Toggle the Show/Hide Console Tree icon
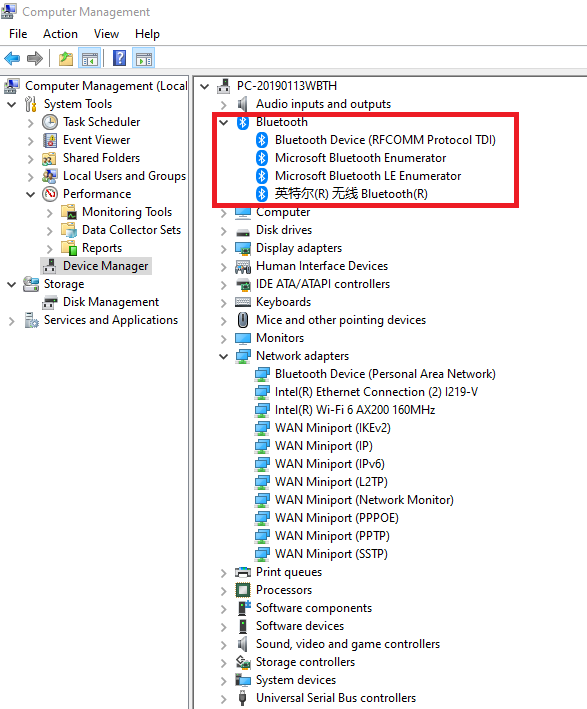The width and height of the screenshot is (587, 709). pos(89,58)
